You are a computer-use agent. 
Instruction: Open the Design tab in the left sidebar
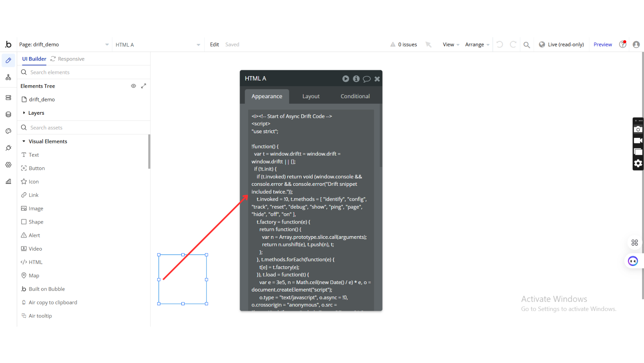coord(8,60)
